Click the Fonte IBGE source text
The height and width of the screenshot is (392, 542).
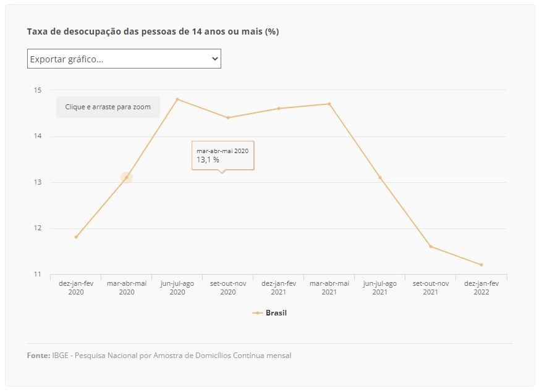click(x=159, y=356)
